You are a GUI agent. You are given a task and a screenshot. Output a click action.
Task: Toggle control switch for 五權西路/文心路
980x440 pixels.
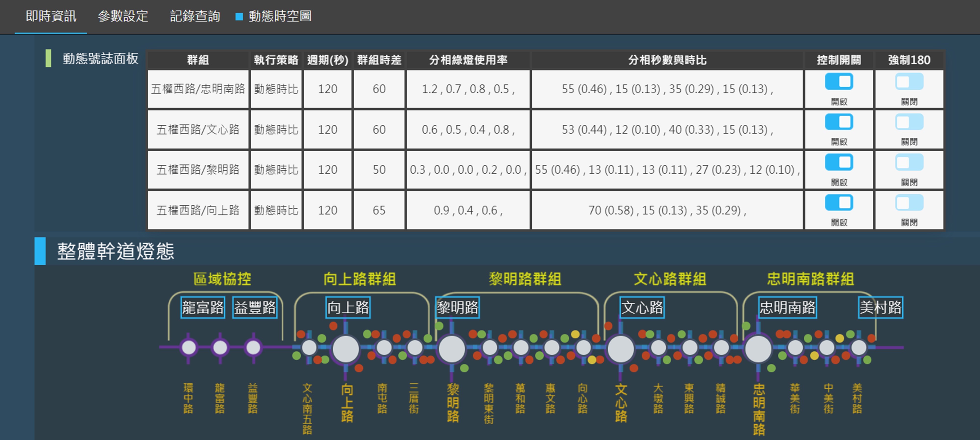coord(838,122)
